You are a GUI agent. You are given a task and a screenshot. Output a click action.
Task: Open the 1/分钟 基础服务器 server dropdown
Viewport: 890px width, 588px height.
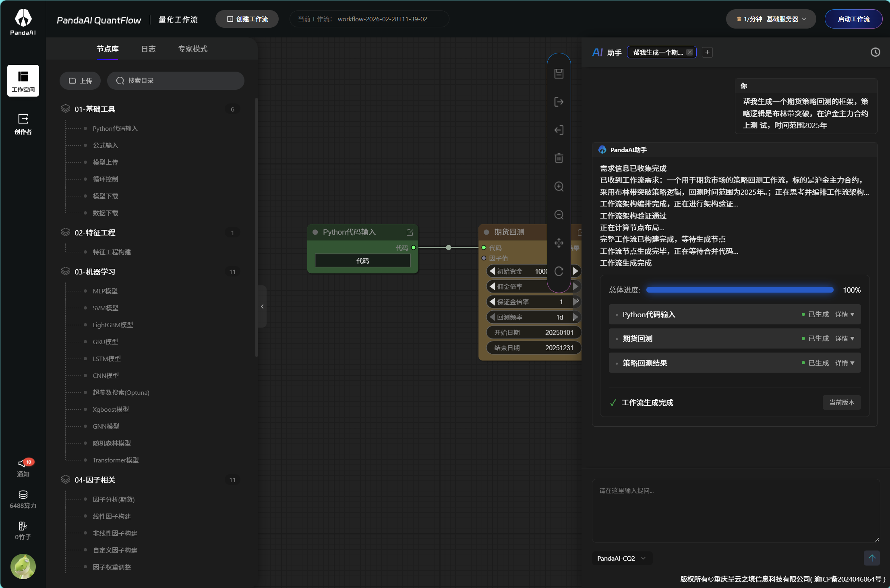771,19
